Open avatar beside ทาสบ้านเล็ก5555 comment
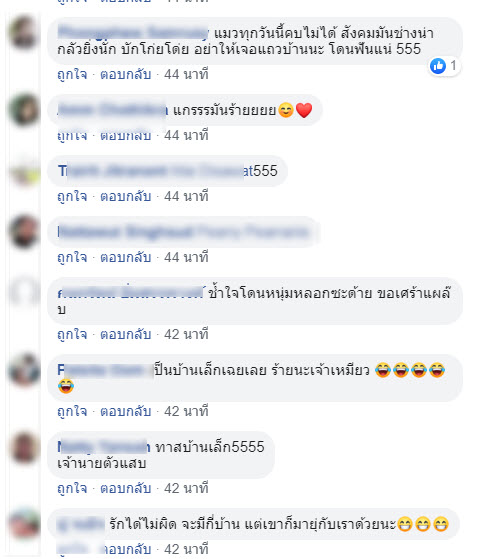 tap(24, 447)
